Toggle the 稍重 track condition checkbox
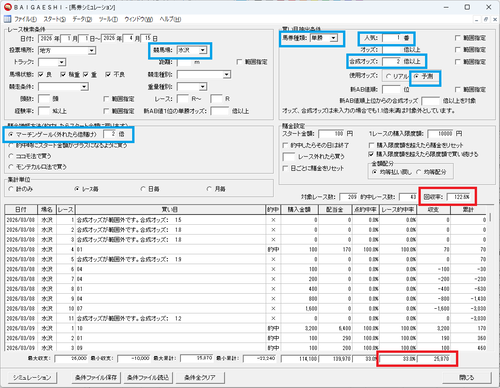 63,75
